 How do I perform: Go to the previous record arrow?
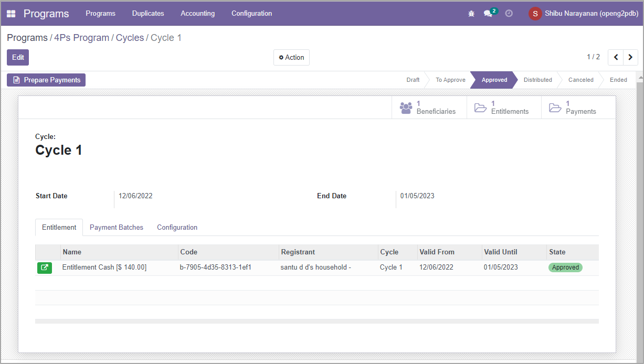pos(616,57)
